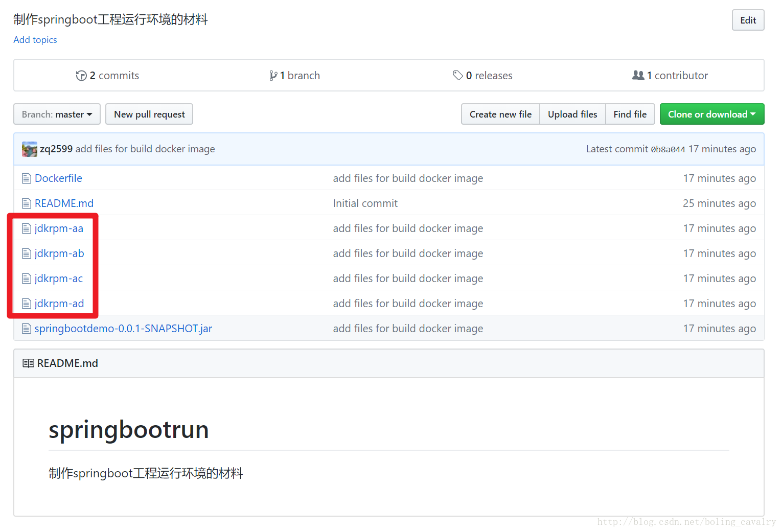Click the file icon beside jdkrpm-ab
Screen dimensions: 782x532
(x=27, y=253)
